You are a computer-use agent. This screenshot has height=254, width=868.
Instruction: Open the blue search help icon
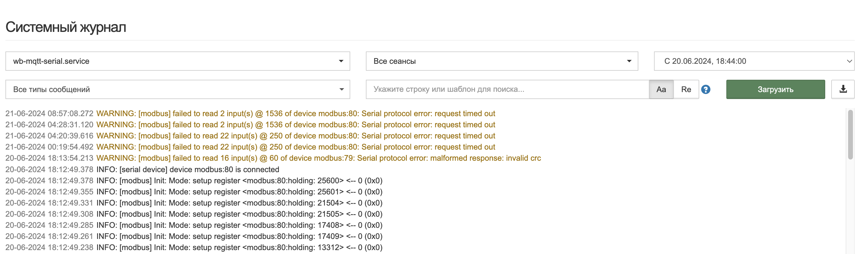point(706,89)
